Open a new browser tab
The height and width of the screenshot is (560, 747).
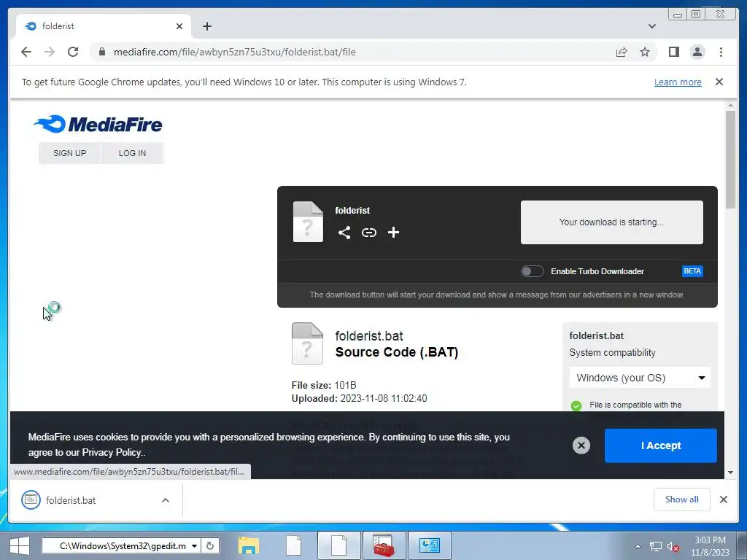(206, 26)
